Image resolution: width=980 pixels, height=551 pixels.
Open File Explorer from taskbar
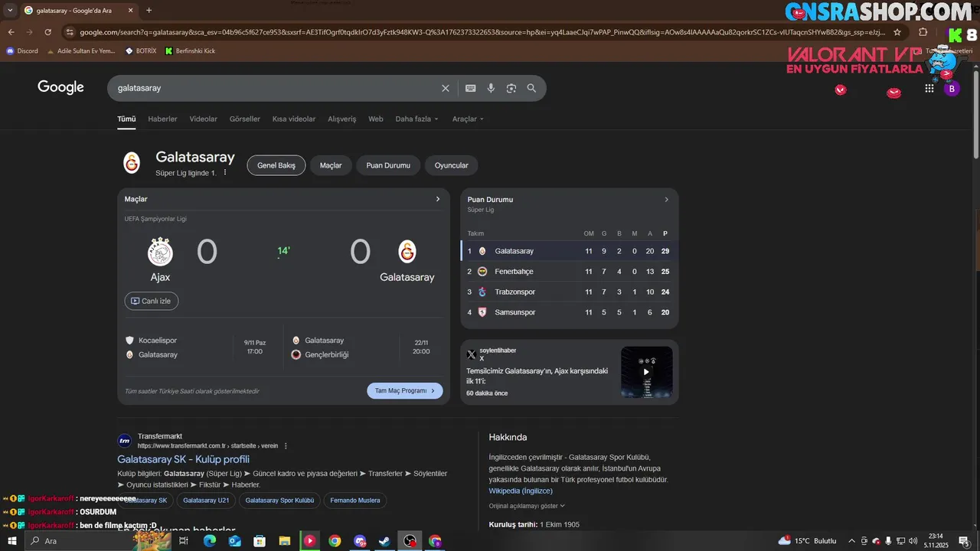(284, 541)
